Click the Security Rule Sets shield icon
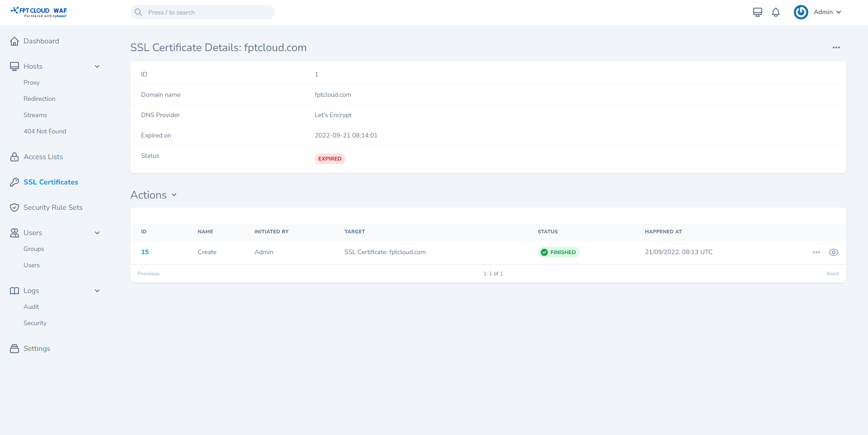 pyautogui.click(x=14, y=208)
